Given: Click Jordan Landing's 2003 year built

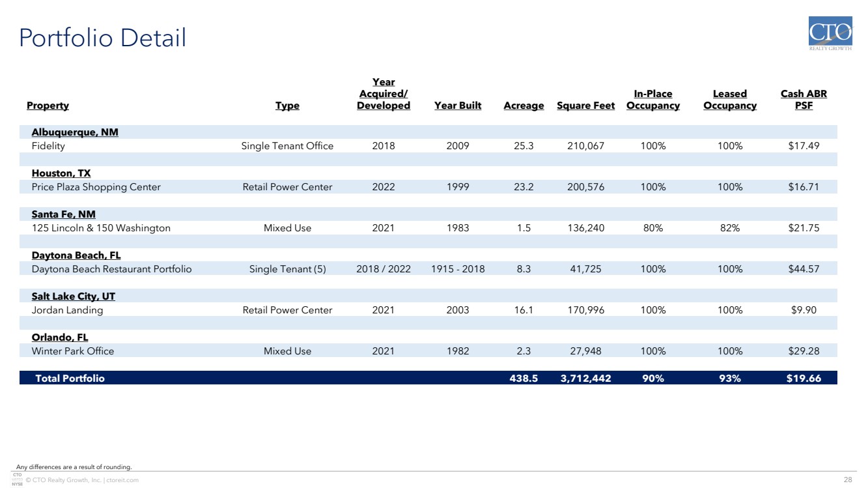Looking at the screenshot, I should (x=458, y=310).
